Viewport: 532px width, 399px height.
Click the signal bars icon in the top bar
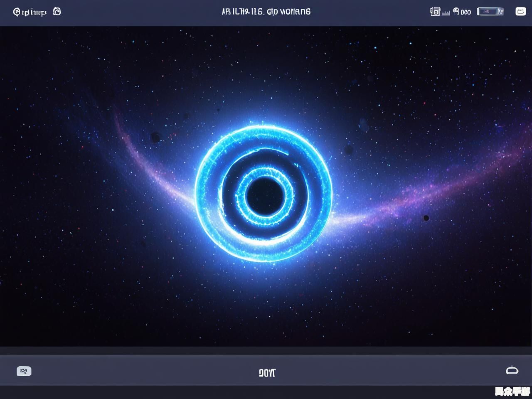click(446, 13)
